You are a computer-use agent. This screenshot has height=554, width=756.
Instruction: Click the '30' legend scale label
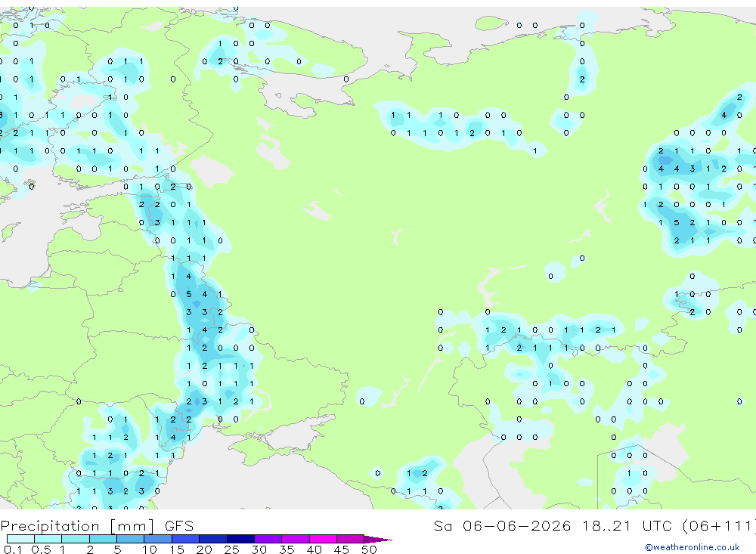259,549
